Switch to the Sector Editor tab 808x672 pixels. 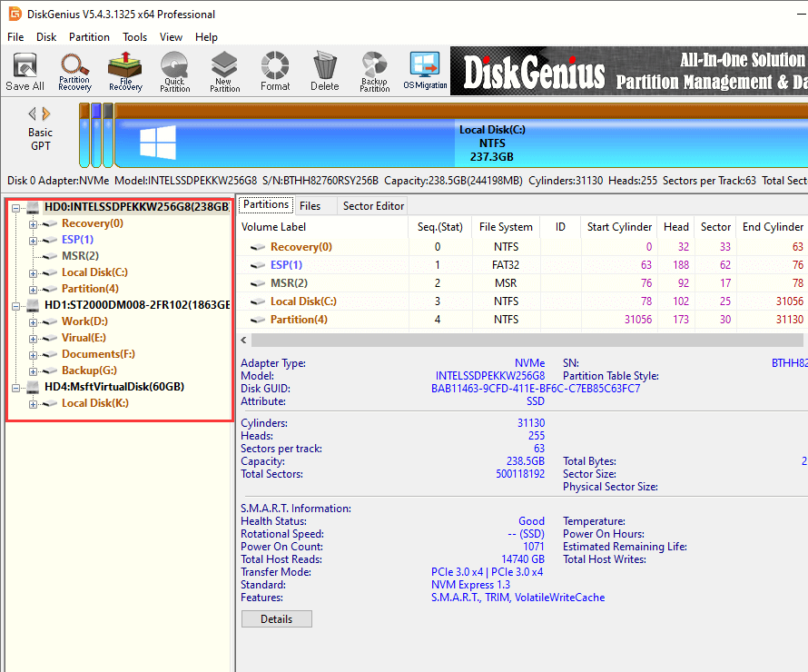pos(372,206)
